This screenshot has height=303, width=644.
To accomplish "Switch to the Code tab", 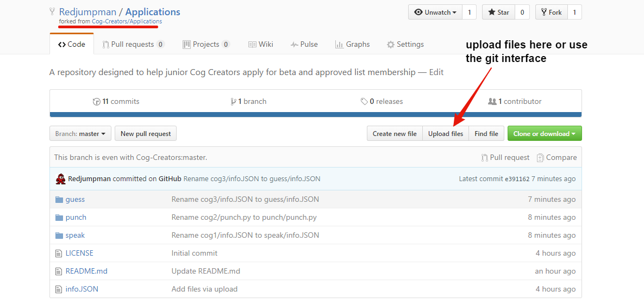I will pos(71,45).
